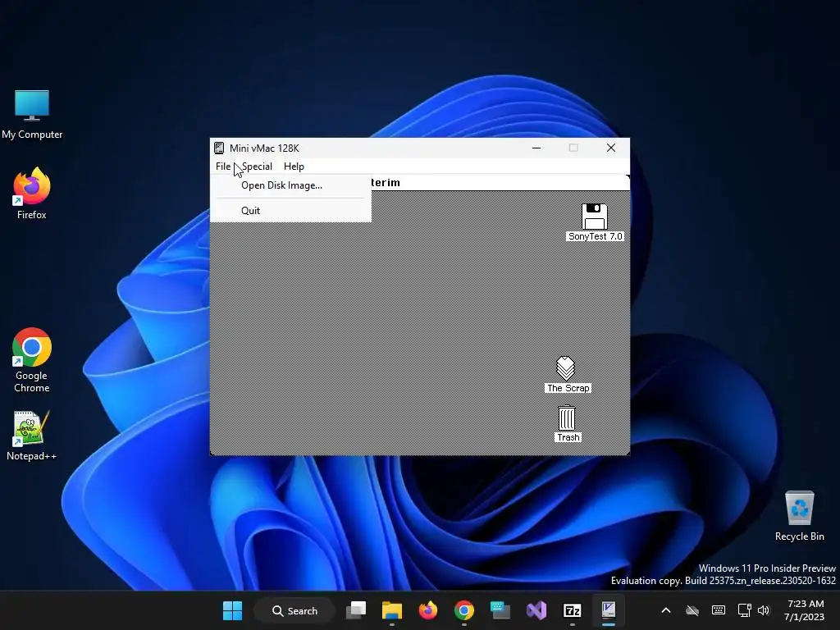Viewport: 840px width, 630px height.
Task: Minimize the Mini vMac window
Action: tap(536, 148)
